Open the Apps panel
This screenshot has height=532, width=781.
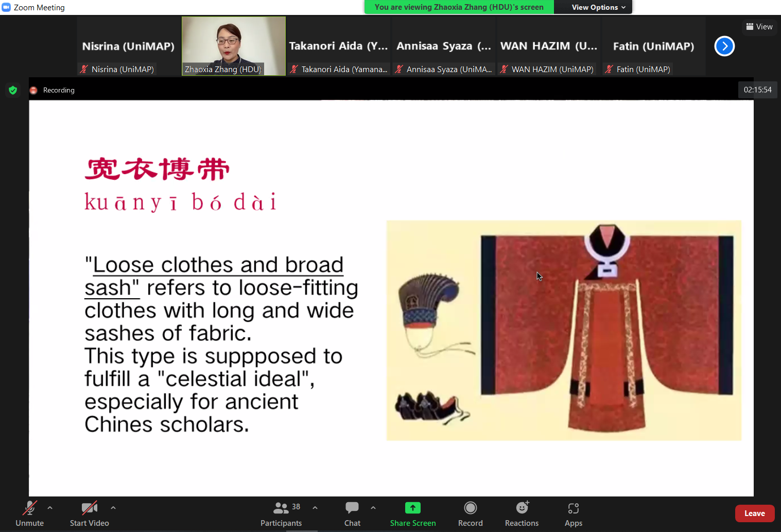(x=573, y=508)
